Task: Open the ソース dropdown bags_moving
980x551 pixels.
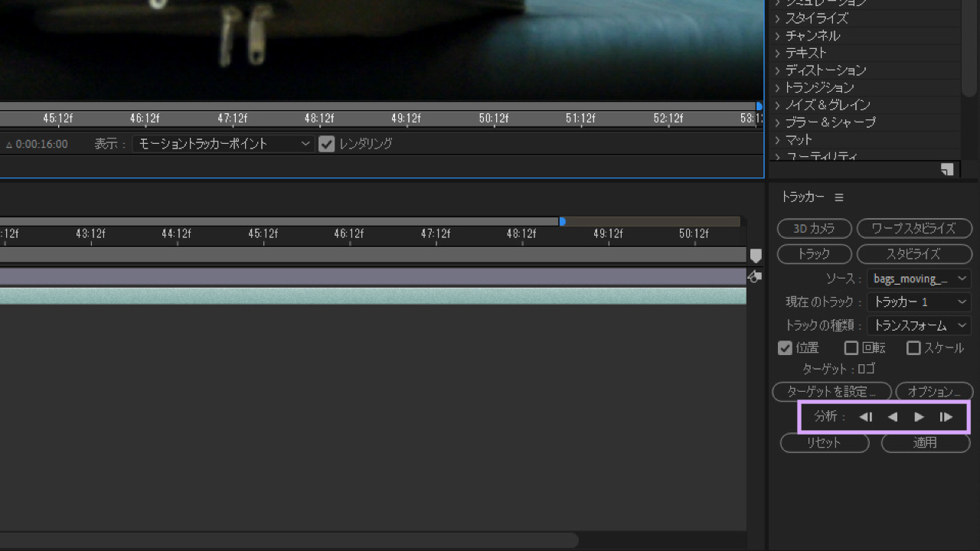Action: (x=919, y=279)
